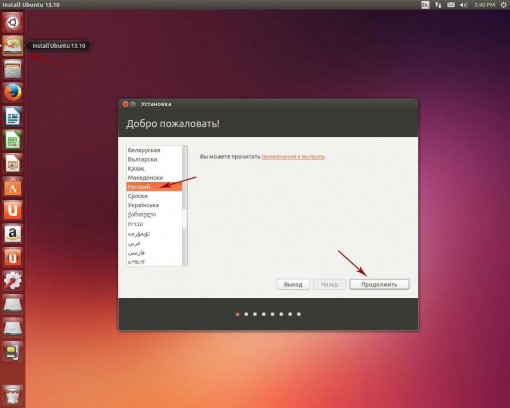Open the second mounted drive icon in launcher

click(13, 328)
